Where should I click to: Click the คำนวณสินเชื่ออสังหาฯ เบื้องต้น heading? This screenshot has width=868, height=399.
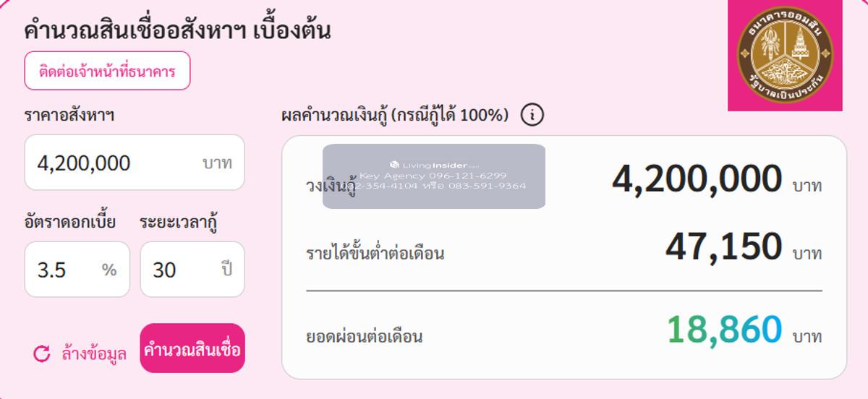tap(177, 31)
